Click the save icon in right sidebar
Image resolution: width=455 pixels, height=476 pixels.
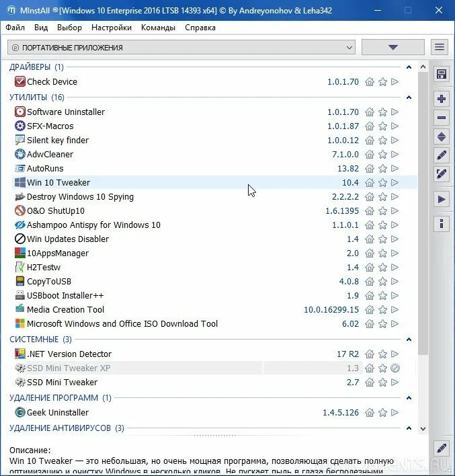[442, 75]
